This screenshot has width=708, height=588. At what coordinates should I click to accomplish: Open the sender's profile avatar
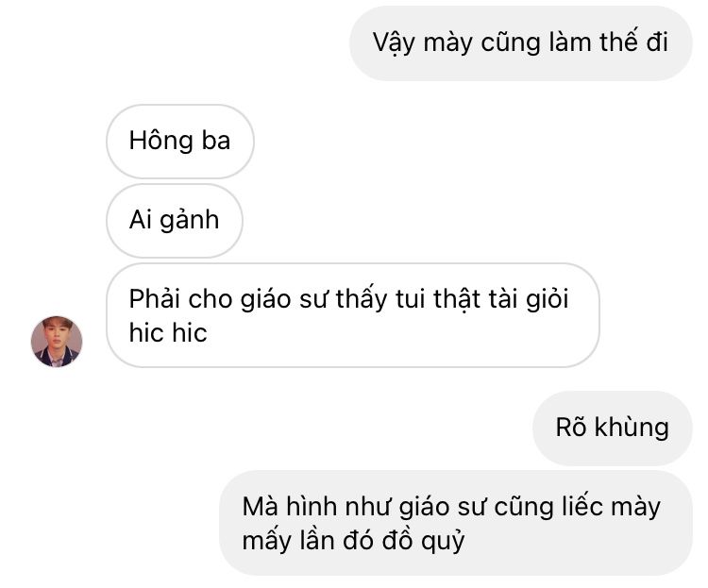57,342
